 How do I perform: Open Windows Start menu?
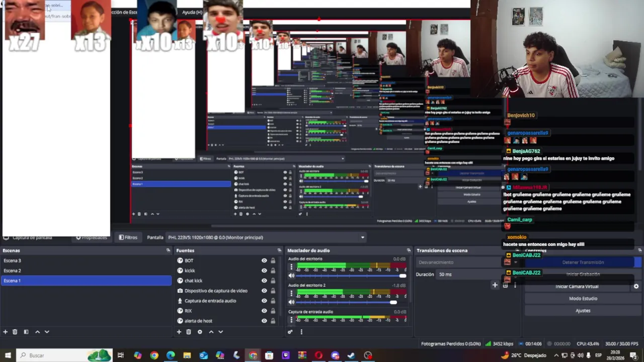(x=8, y=355)
